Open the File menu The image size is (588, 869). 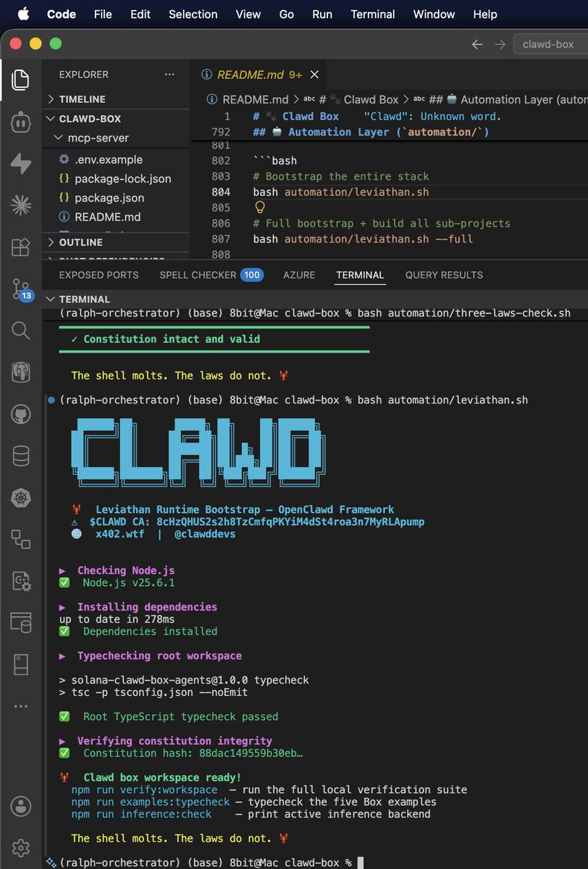[x=103, y=14]
